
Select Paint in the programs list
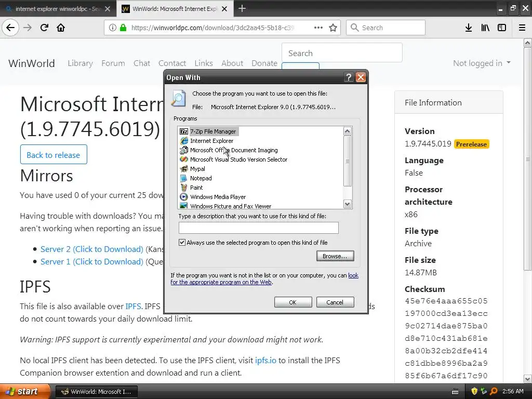(x=196, y=187)
